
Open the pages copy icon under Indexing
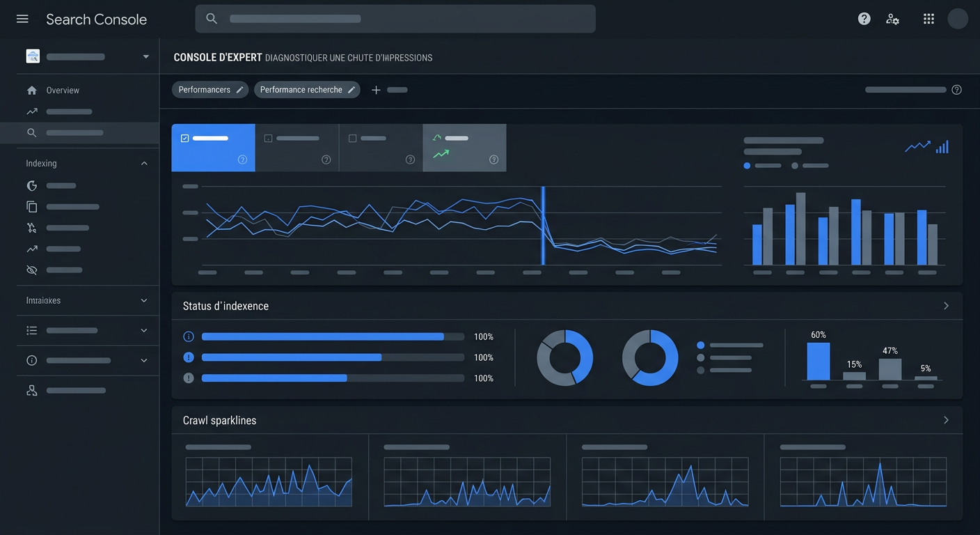point(31,206)
